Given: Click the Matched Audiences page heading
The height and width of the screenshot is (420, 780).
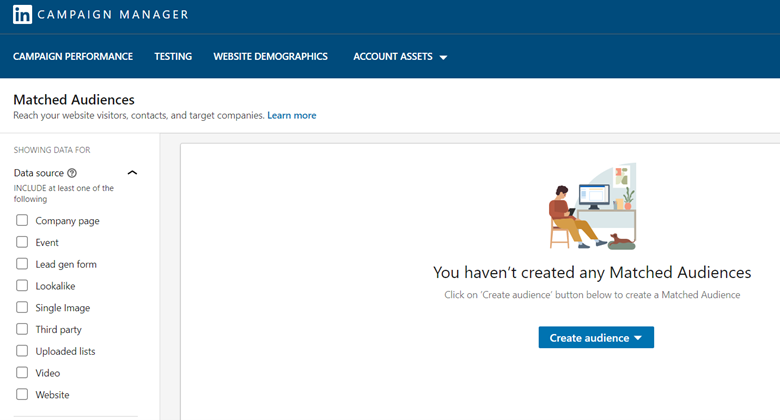Looking at the screenshot, I should click(74, 100).
